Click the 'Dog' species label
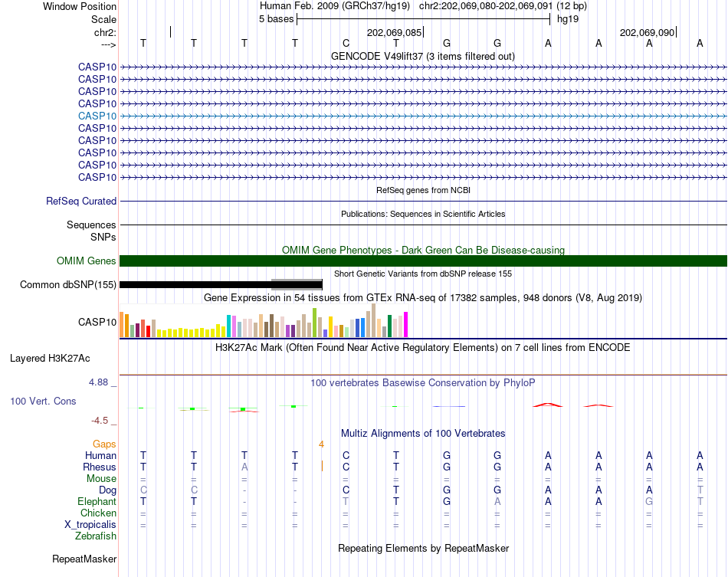Image resolution: width=728 pixels, height=577 pixels. 107,490
